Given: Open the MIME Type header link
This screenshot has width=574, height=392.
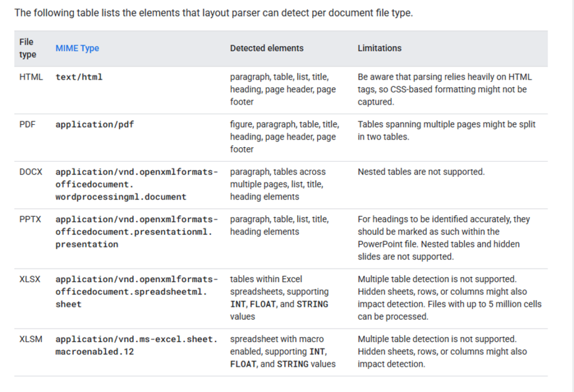Looking at the screenshot, I should [77, 48].
